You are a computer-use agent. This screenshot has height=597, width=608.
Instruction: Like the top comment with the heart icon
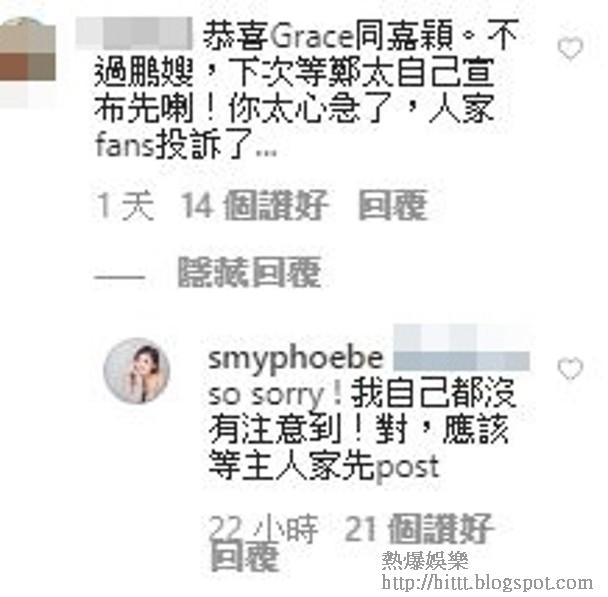point(570,48)
